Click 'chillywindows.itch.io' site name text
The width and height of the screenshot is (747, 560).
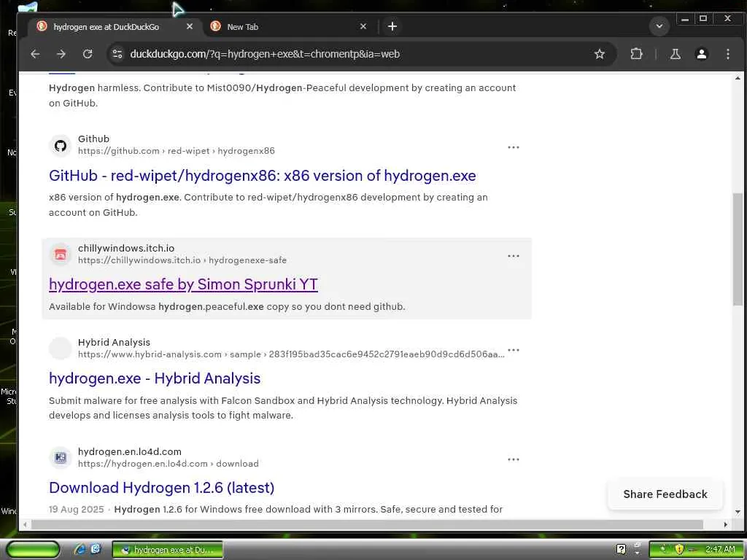tap(126, 248)
